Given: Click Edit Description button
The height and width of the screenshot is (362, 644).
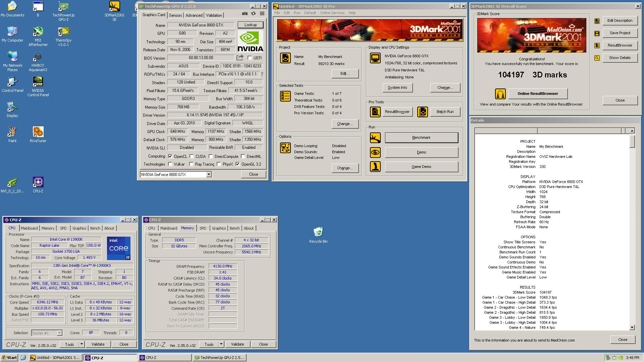Looking at the screenshot, I should (620, 20).
